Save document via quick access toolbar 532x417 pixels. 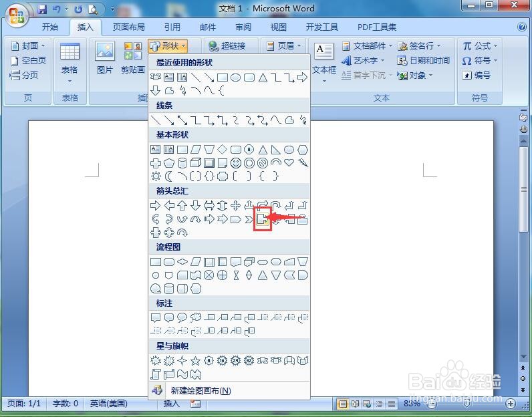pyautogui.click(x=42, y=9)
